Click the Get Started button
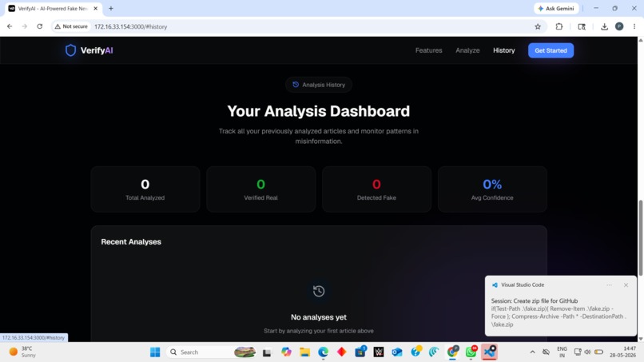Viewport: 644px width, 362px height. [551, 50]
